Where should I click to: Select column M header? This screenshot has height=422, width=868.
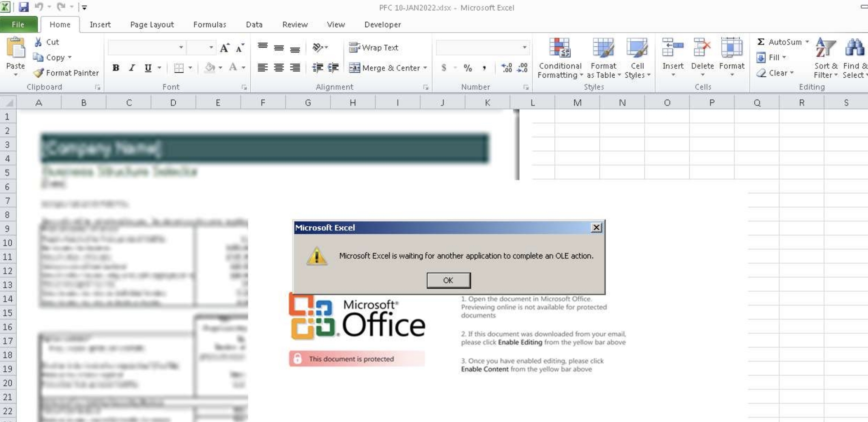point(577,102)
